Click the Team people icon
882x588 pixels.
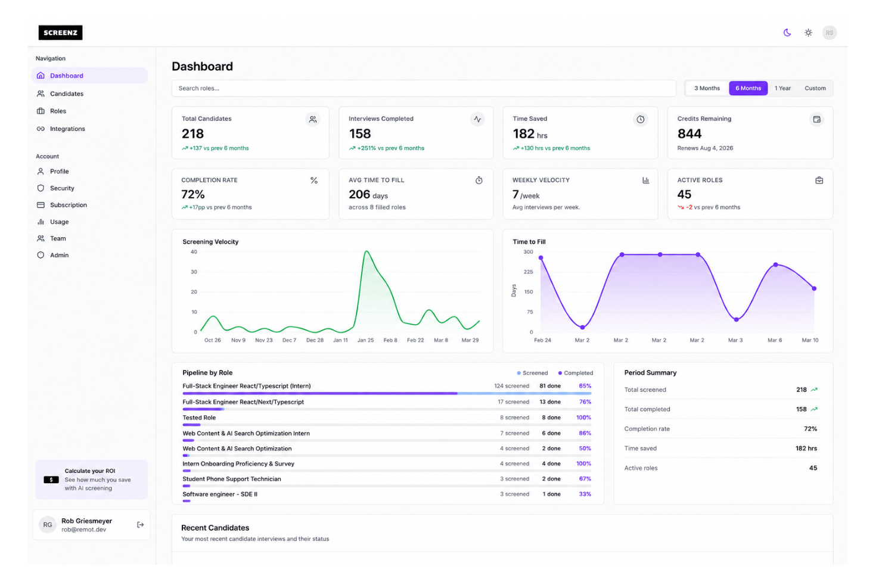click(41, 238)
